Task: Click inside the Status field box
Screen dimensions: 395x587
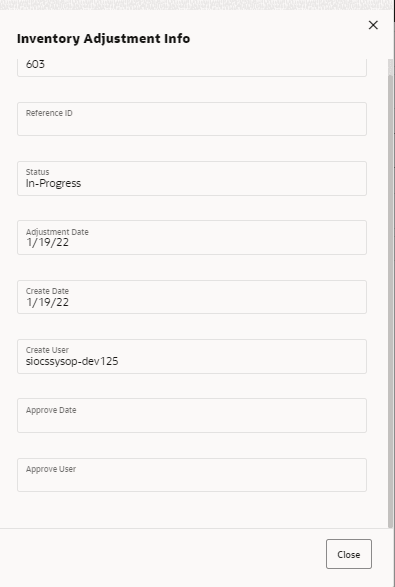Action: coord(192,178)
